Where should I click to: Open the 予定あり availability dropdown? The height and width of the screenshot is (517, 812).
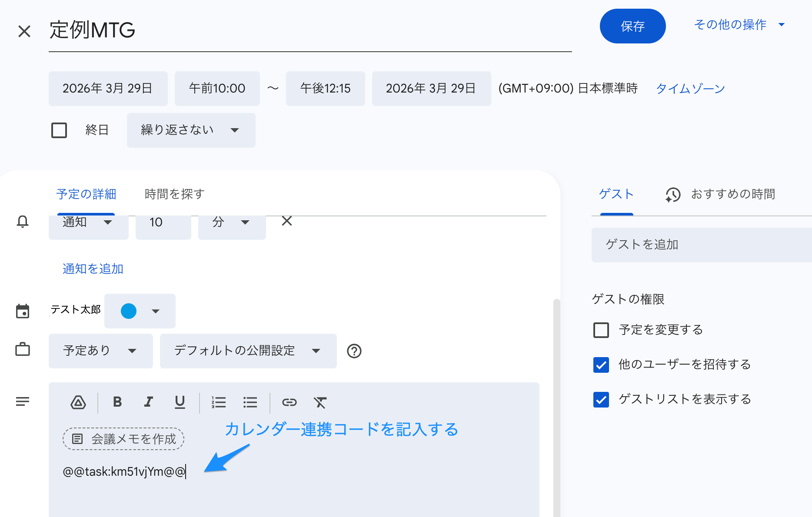pos(100,351)
